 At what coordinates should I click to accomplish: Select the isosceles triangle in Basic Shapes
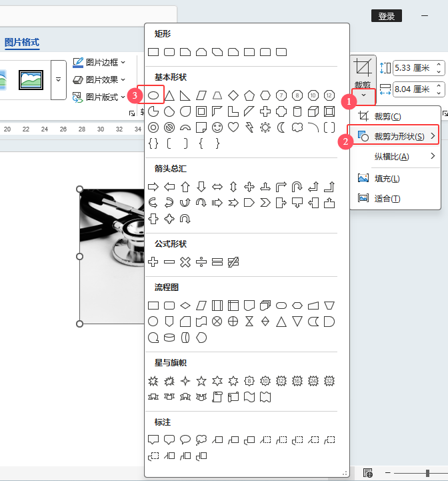click(169, 95)
